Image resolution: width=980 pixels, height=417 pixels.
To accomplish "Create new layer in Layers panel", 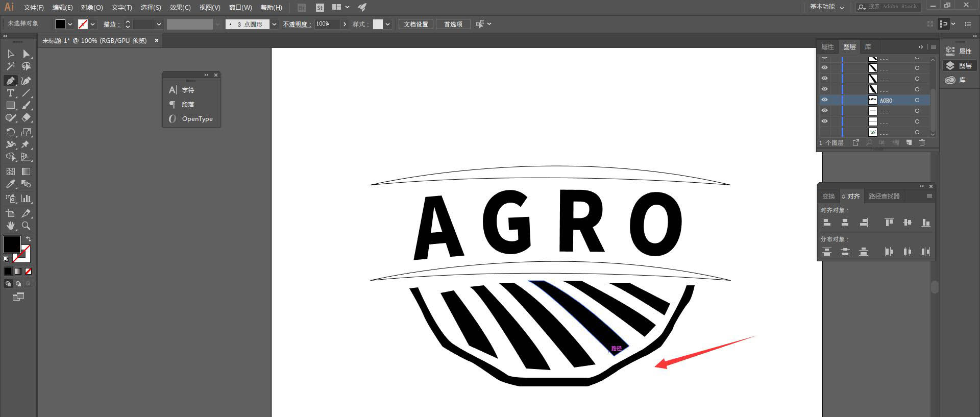I will tap(909, 143).
